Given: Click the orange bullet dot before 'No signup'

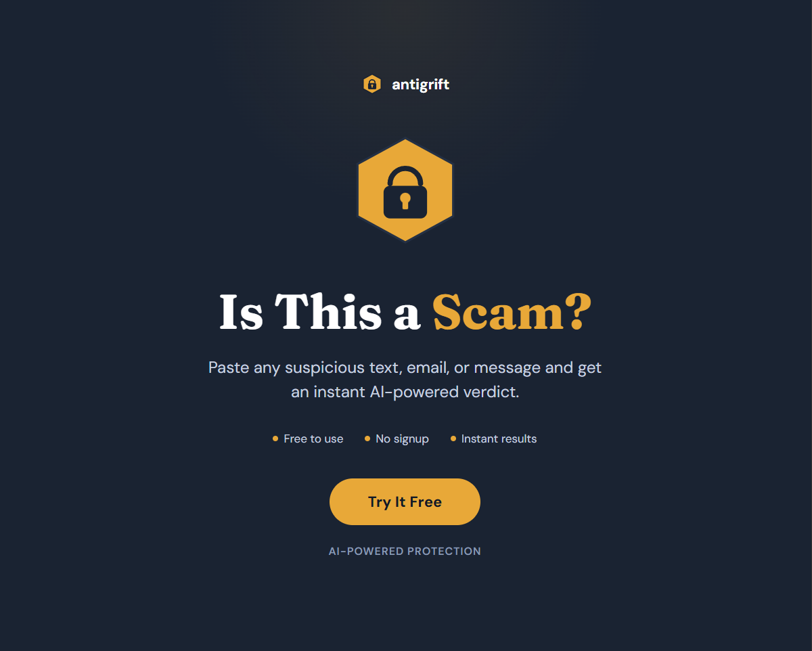Looking at the screenshot, I should (367, 439).
